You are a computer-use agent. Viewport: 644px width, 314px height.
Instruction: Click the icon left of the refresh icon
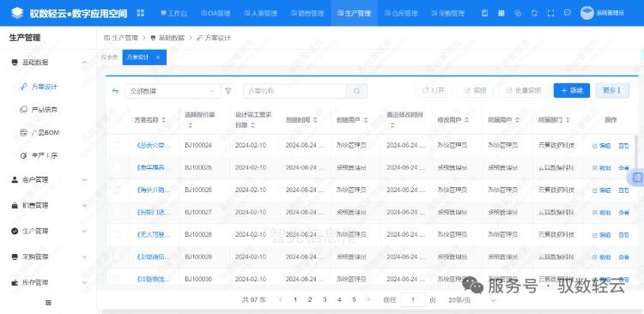pyautogui.click(x=518, y=13)
